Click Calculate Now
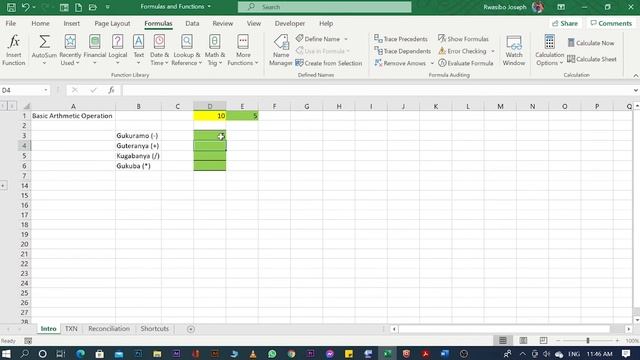 tap(591, 43)
